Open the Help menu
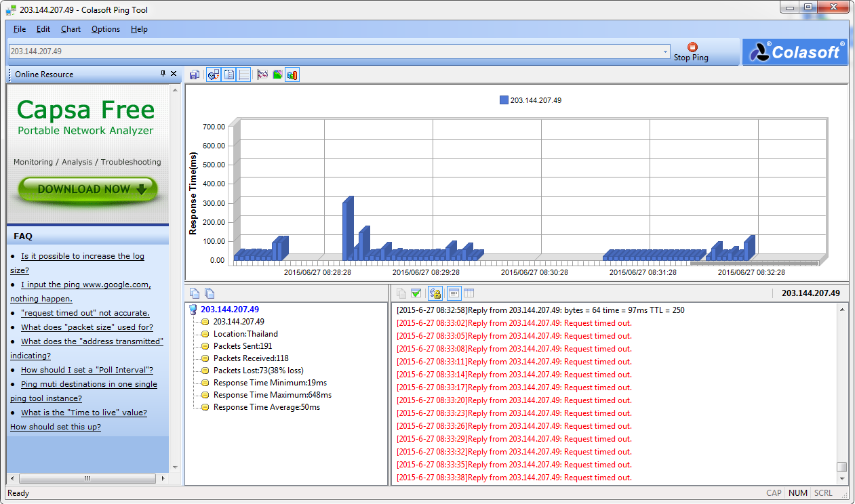The width and height of the screenshot is (855, 504). point(139,29)
